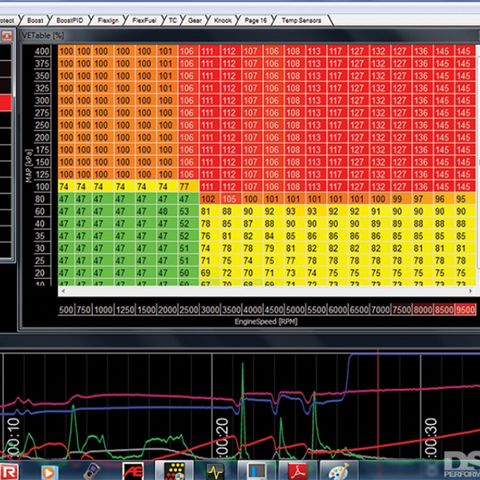Go to the FlexFuel tab
Image resolution: width=480 pixels, height=480 pixels.
pyautogui.click(x=144, y=20)
